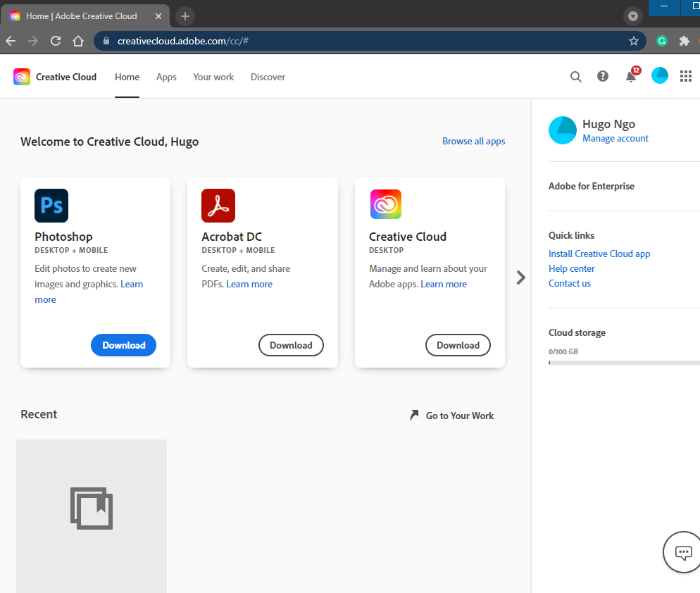Download Photoshop with the blue button
Screen dimensions: 700x593
pos(123,345)
